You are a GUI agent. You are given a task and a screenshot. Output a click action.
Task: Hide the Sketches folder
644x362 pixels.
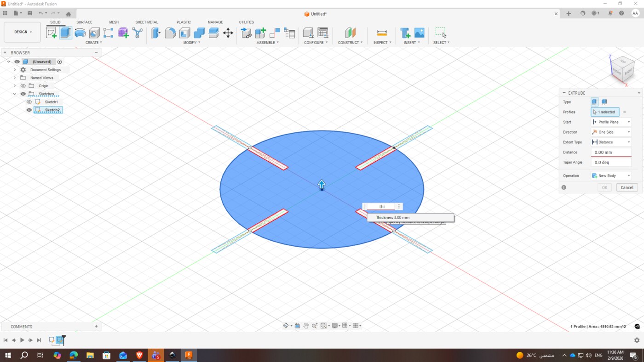[x=23, y=94]
